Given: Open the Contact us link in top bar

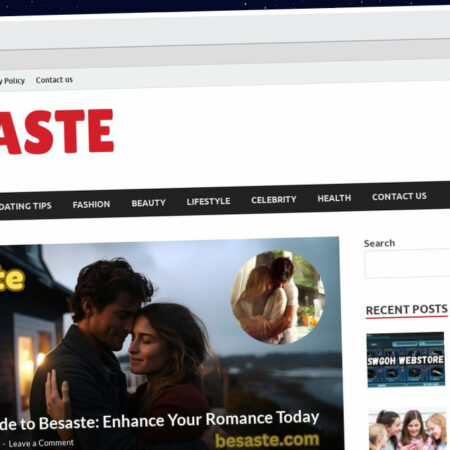Looking at the screenshot, I should coord(54,80).
